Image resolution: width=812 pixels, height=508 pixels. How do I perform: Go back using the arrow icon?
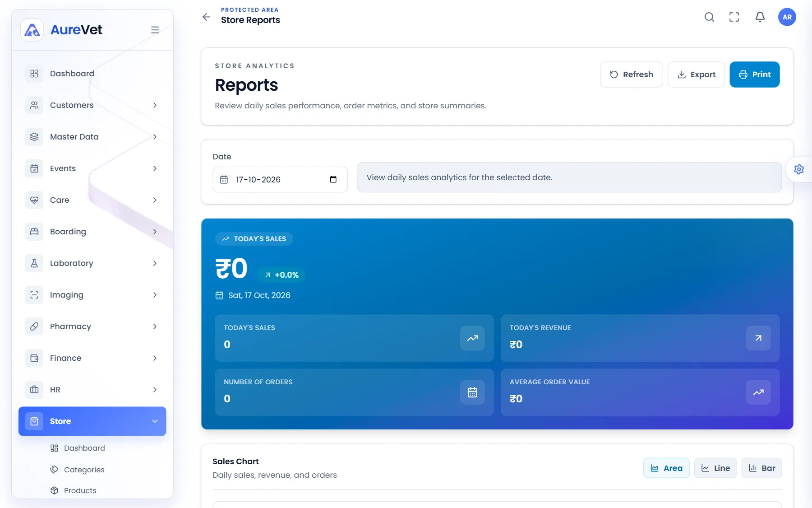pyautogui.click(x=206, y=17)
